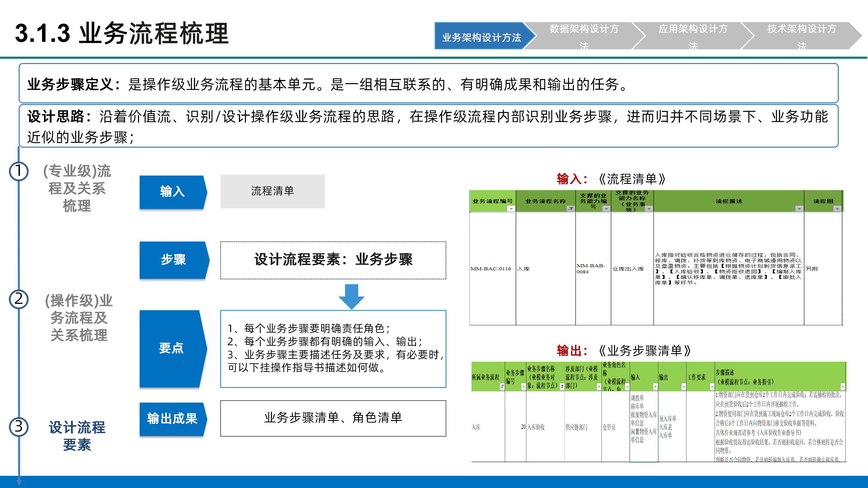
Task: Click the 预入库单 output cell text
Action: (668, 419)
